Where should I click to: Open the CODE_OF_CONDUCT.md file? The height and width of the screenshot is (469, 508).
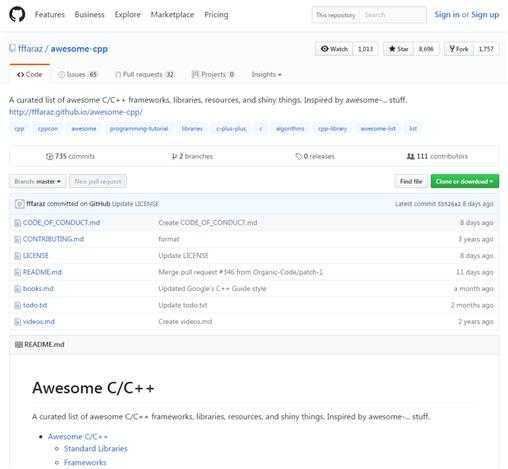(61, 222)
